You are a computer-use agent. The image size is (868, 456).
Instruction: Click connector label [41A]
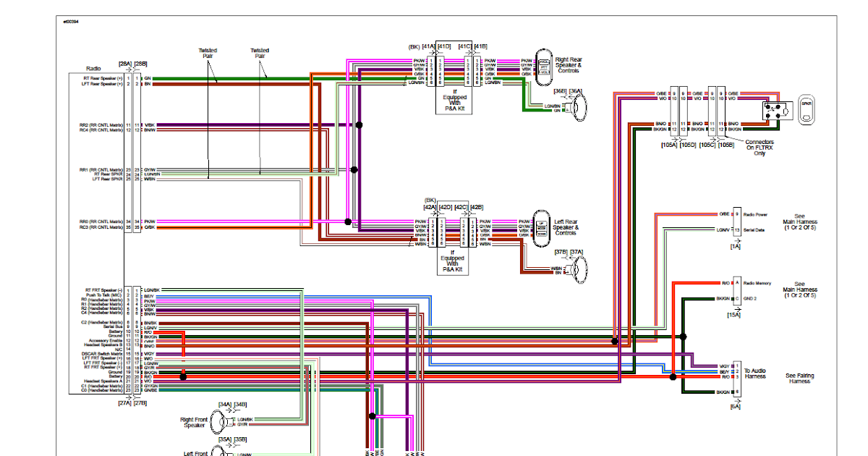[428, 47]
